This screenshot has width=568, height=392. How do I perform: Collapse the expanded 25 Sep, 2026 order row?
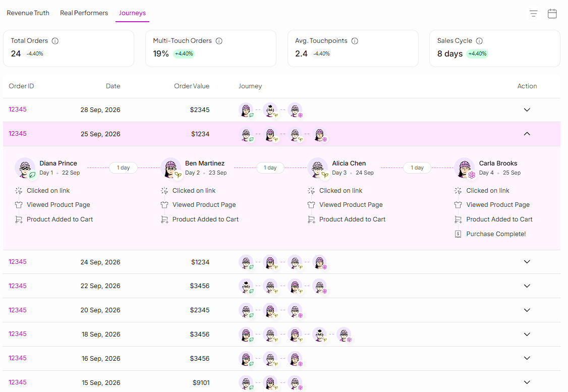(527, 134)
